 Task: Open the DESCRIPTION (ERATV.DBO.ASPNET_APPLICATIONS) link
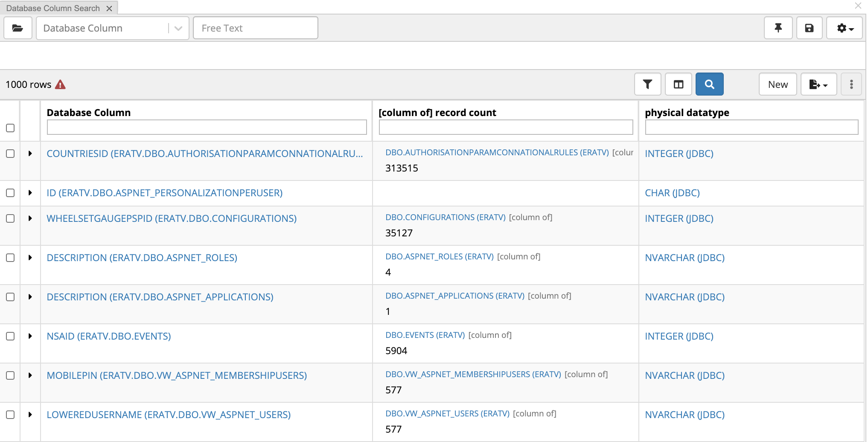point(160,297)
